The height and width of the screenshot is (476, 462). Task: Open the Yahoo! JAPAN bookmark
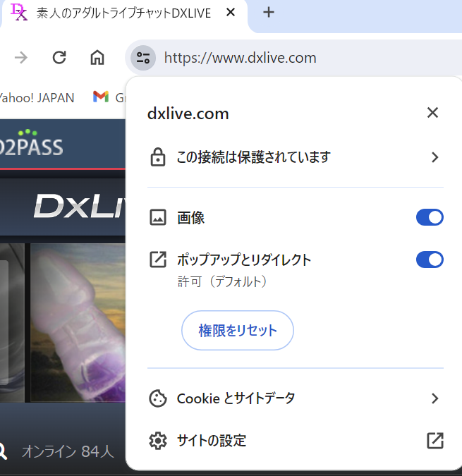coord(37,98)
